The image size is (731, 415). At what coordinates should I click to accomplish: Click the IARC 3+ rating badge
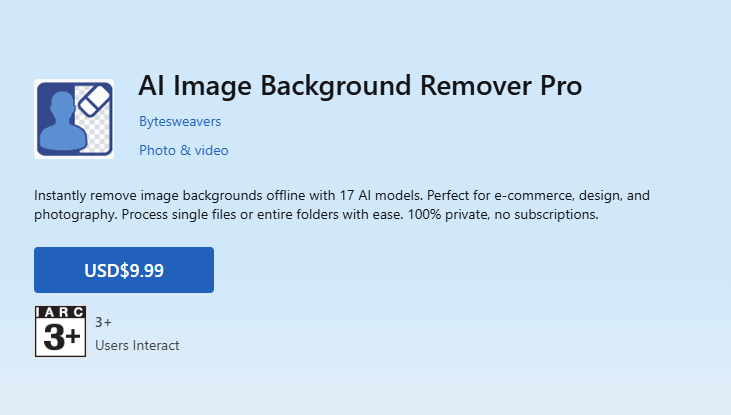tap(61, 332)
